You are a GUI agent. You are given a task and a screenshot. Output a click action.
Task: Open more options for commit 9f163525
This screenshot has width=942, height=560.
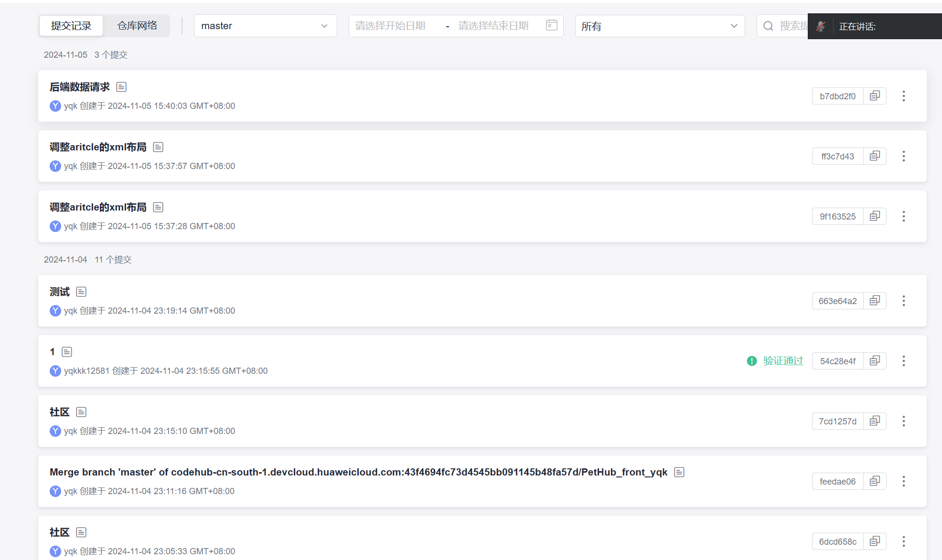click(903, 216)
